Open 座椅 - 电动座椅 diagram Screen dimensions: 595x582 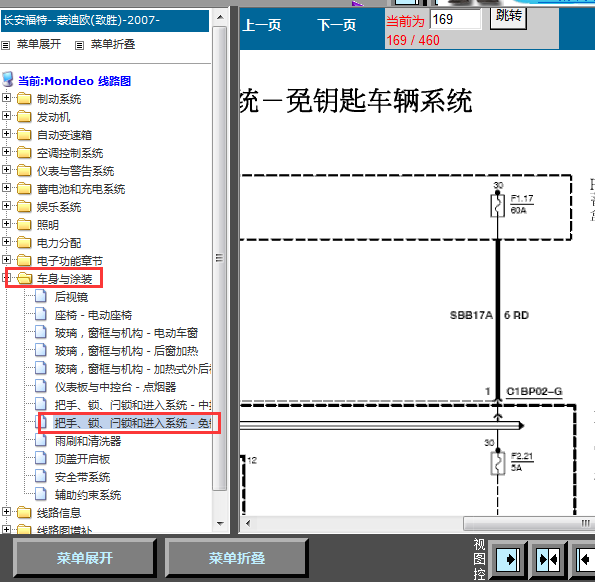click(93, 315)
